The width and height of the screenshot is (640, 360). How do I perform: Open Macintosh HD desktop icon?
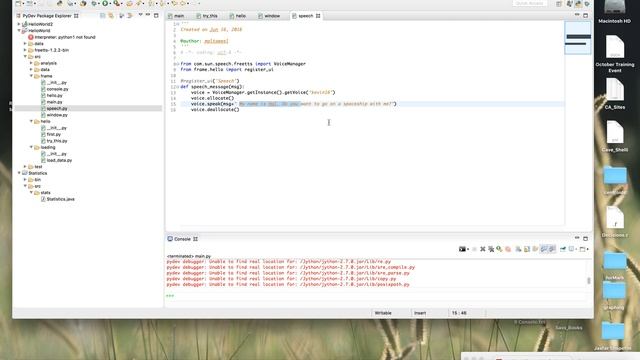pyautogui.click(x=614, y=12)
